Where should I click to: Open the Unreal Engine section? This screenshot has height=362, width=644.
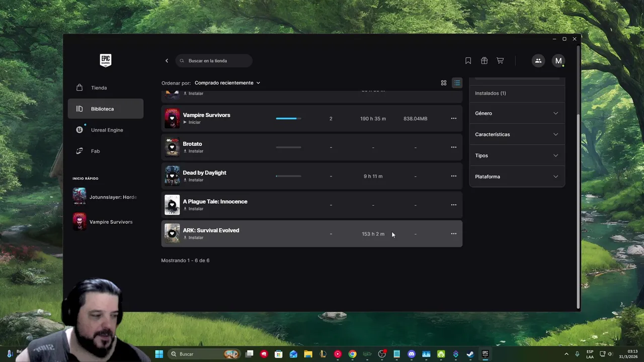(x=106, y=130)
